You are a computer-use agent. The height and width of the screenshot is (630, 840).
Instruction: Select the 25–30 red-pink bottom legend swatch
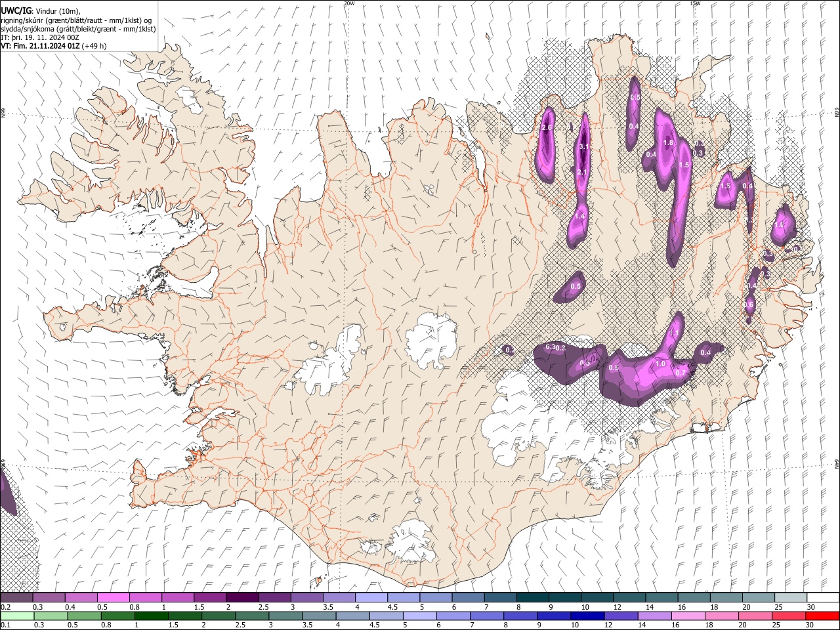pyautogui.click(x=789, y=616)
